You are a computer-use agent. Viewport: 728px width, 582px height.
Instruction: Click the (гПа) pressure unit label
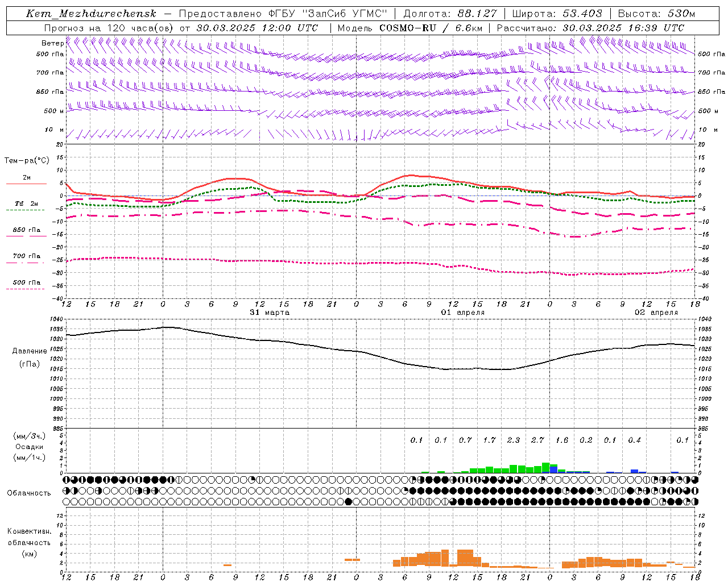click(x=30, y=364)
